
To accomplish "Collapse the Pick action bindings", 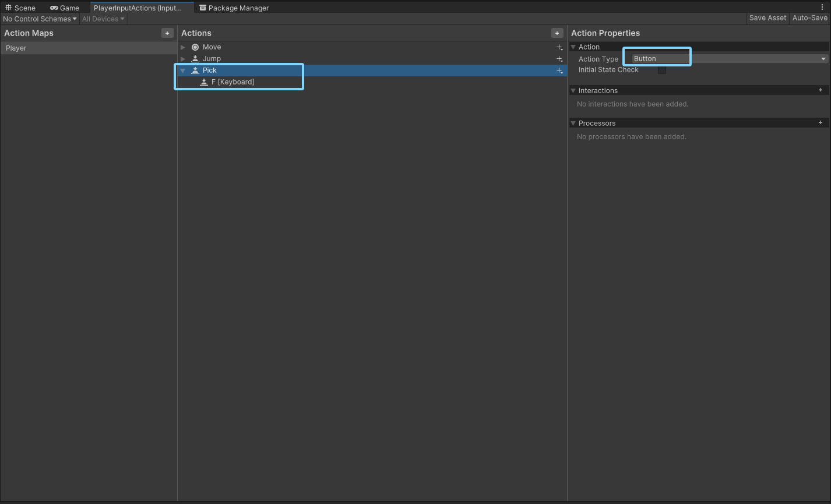I will click(183, 71).
